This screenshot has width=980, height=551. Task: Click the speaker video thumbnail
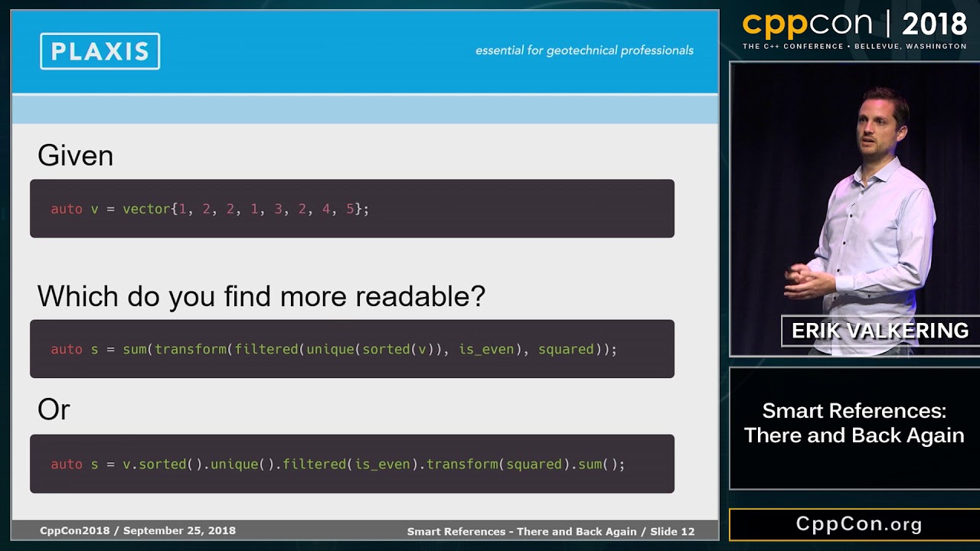(854, 209)
